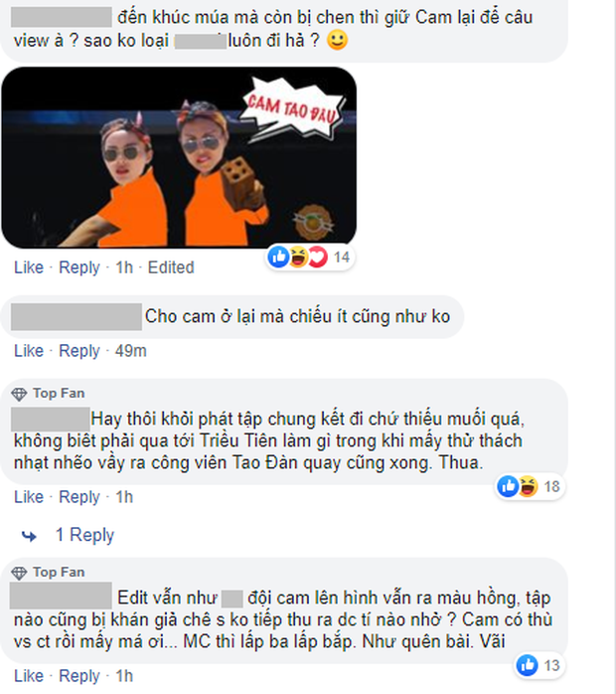616x694 pixels.
Task: Reply to the 'Edit vẫn như' comment
Action: point(79,676)
